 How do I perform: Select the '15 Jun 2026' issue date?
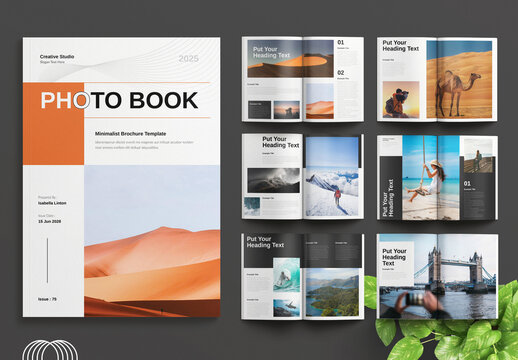[x=49, y=221]
